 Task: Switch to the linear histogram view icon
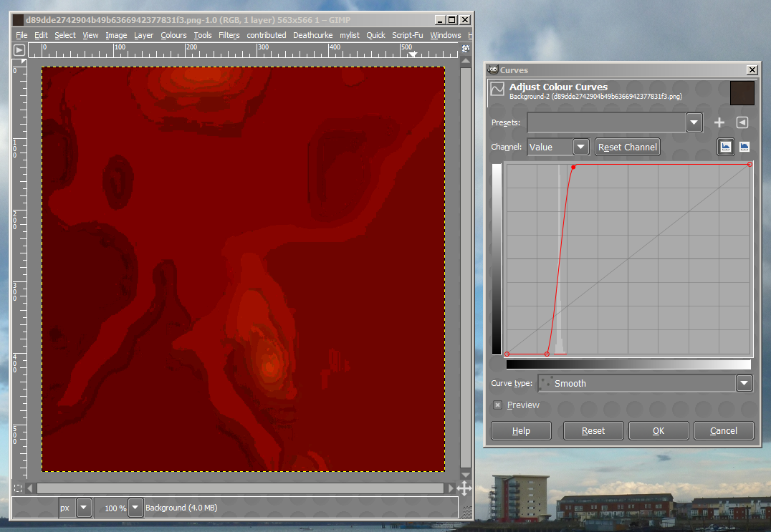tap(726, 147)
